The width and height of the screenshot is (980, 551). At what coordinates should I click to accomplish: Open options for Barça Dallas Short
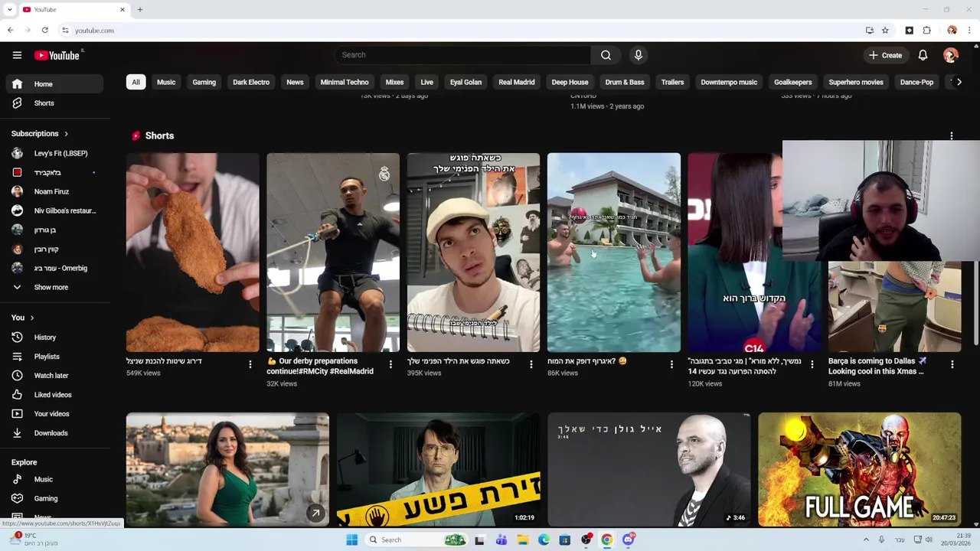[x=952, y=365]
